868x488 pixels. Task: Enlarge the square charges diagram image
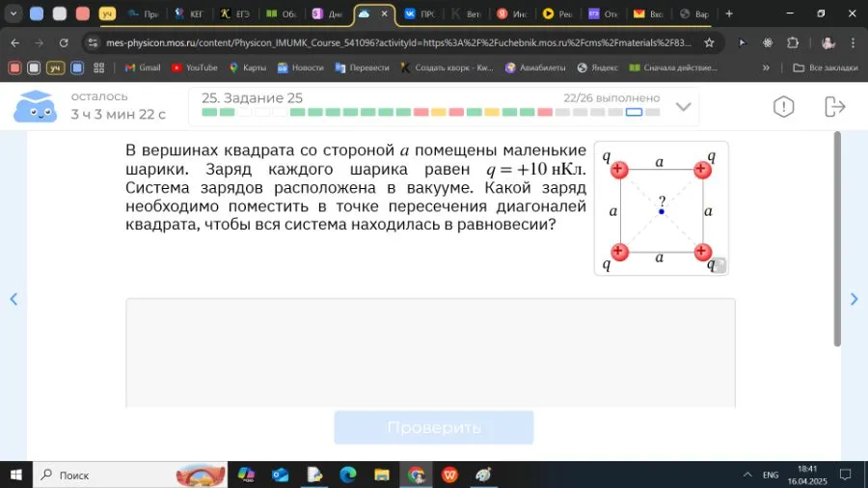(719, 265)
